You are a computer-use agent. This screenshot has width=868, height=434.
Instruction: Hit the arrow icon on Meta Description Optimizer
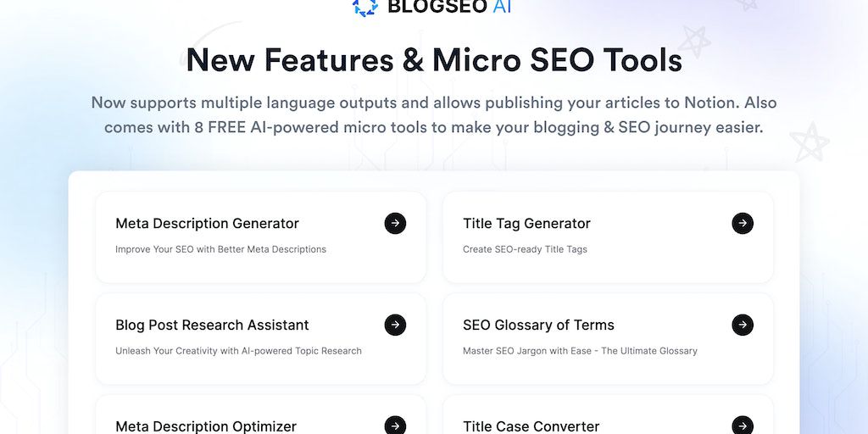pyautogui.click(x=395, y=425)
